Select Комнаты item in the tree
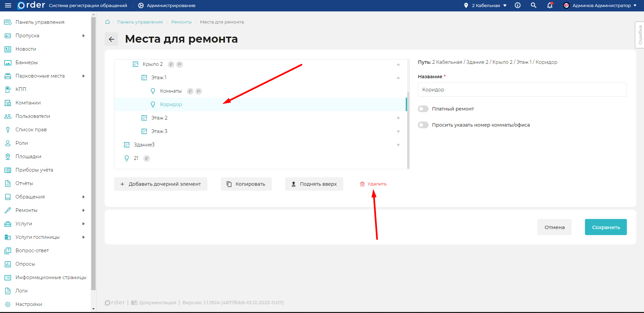 click(x=170, y=91)
